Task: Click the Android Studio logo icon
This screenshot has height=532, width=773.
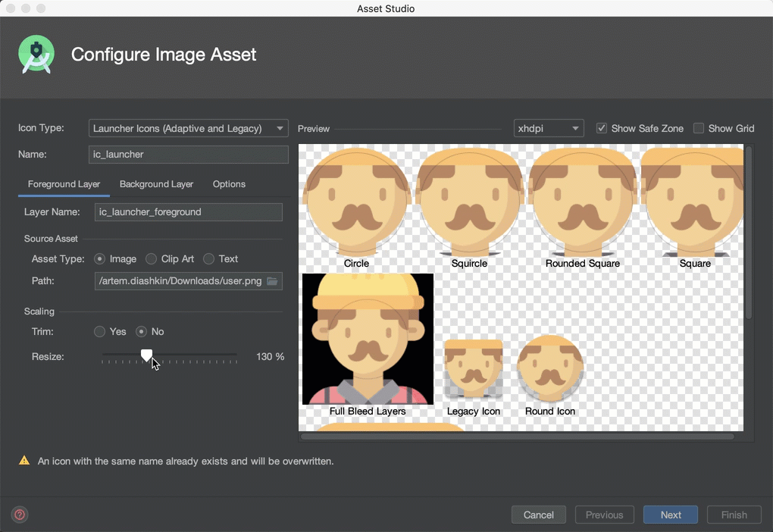Action: point(36,55)
